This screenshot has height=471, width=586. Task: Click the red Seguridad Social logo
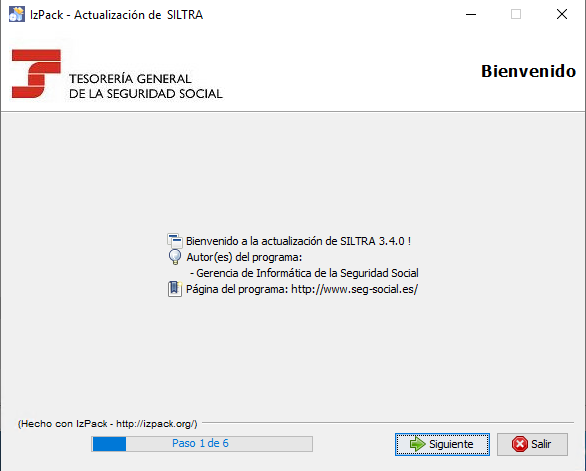pyautogui.click(x=36, y=74)
